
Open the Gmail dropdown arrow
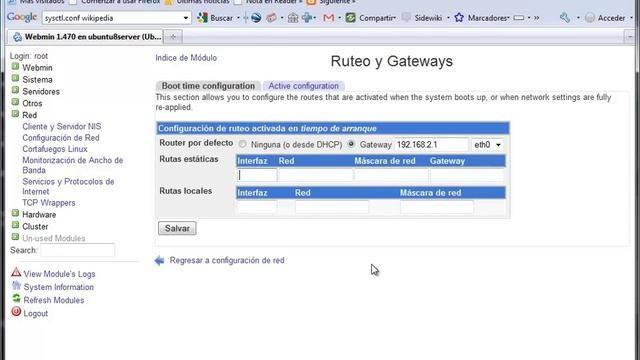coord(339,18)
